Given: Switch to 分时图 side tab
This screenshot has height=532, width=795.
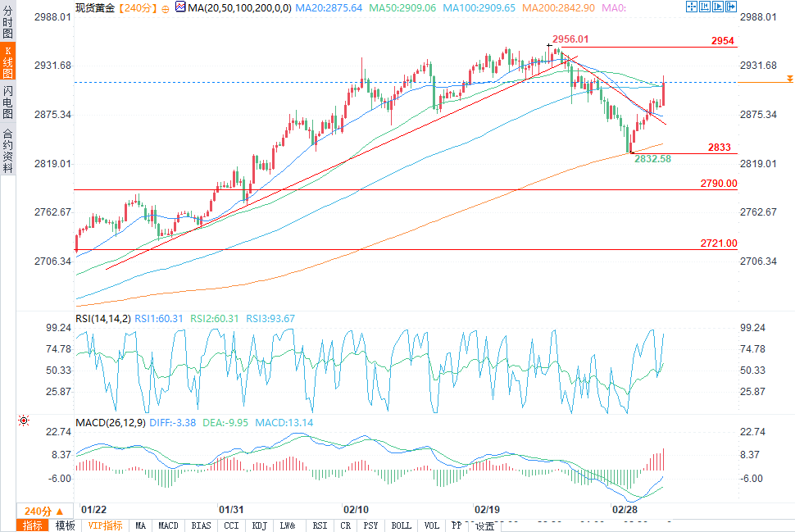Looking at the screenshot, I should [7, 21].
